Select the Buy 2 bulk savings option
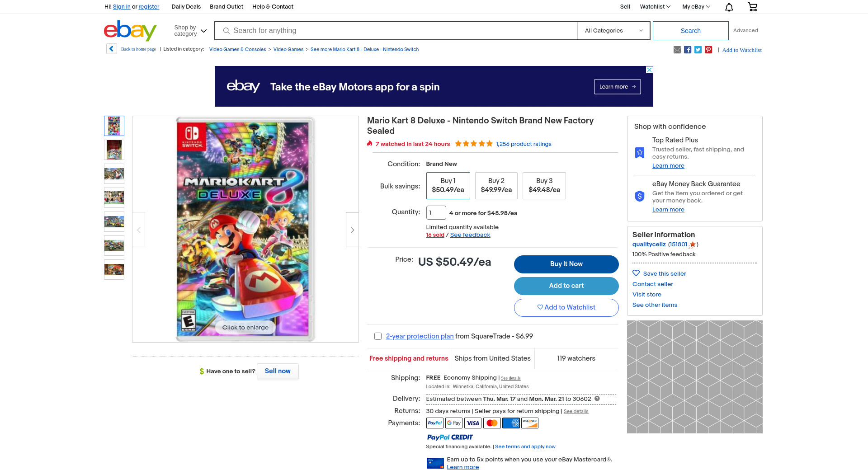Viewport: 868px width, 470px height. pyautogui.click(x=496, y=185)
